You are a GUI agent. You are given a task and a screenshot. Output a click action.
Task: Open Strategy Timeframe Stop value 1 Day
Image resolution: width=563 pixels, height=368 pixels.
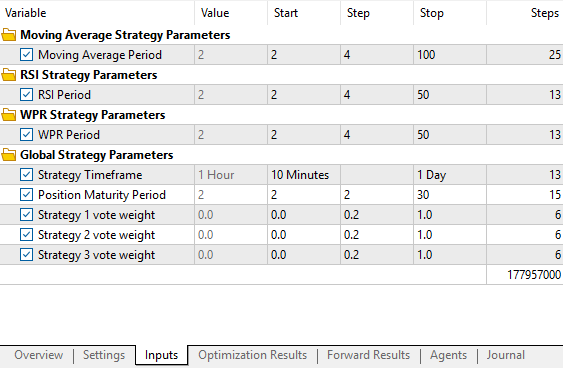point(450,175)
